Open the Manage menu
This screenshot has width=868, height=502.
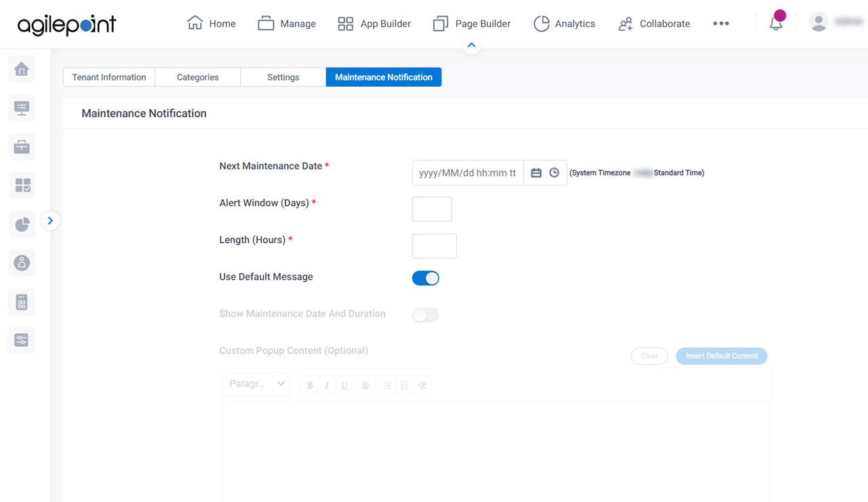287,24
